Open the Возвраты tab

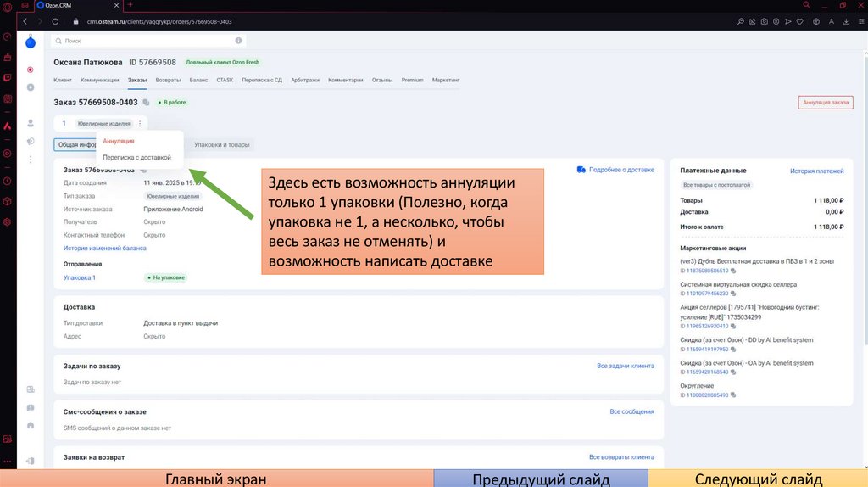point(168,80)
